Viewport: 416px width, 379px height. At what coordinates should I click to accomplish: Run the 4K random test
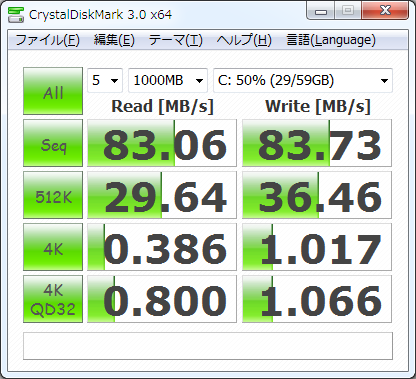click(x=53, y=247)
